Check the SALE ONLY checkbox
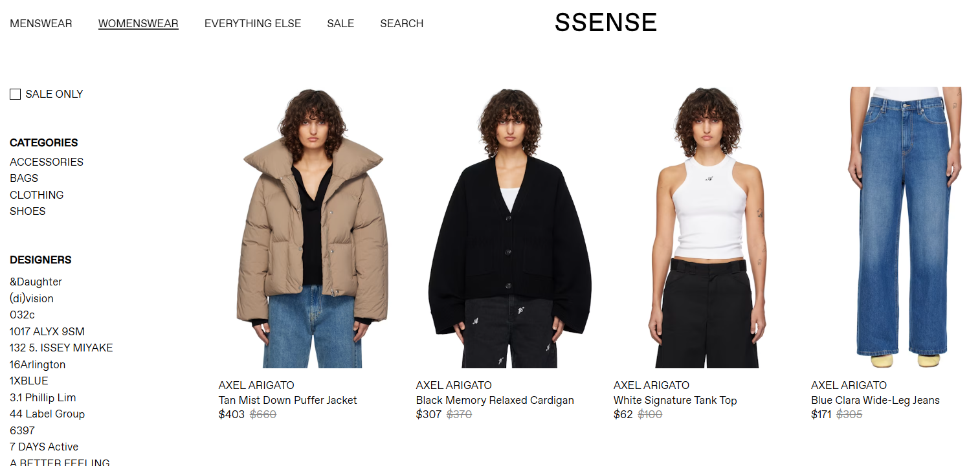This screenshot has height=466, width=980. pyautogui.click(x=15, y=94)
